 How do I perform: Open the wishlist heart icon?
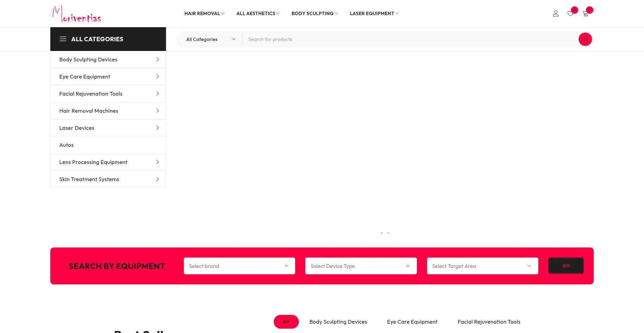570,14
